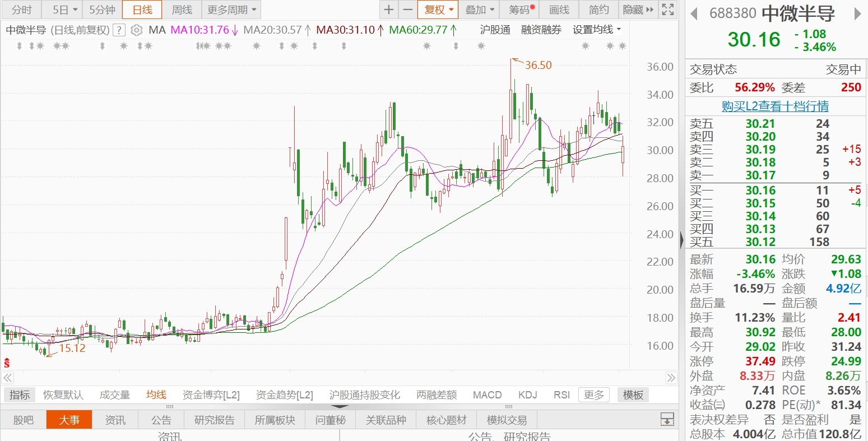Screen dimensions: 868x441
Task: Go to next stock arrow
Action: [x=858, y=13]
